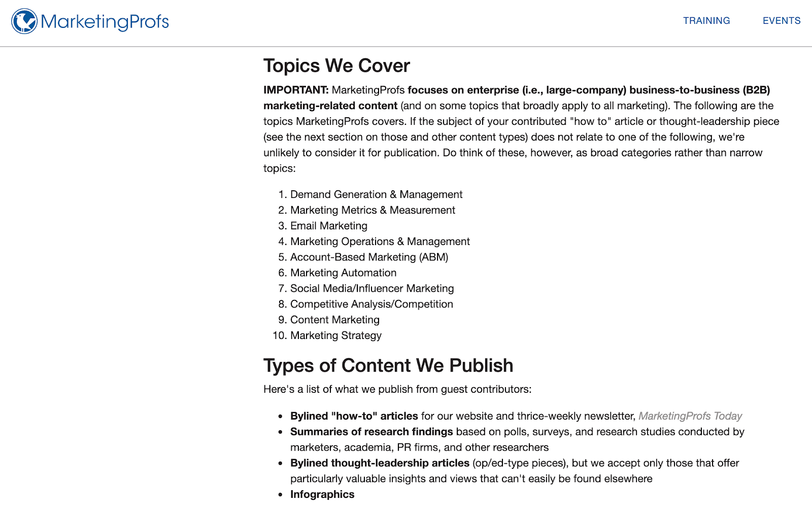
Task: Open the TRAINING menu item
Action: click(706, 21)
